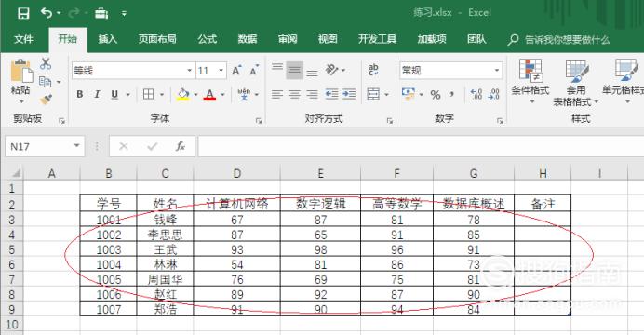The width and height of the screenshot is (644, 335).
Task: Click merge and center button
Action: [373, 94]
